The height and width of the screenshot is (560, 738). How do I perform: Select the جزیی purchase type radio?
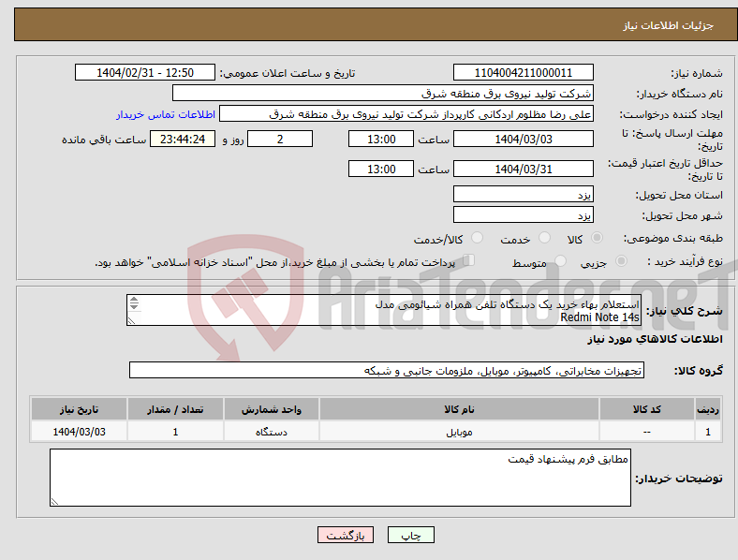pos(621,260)
